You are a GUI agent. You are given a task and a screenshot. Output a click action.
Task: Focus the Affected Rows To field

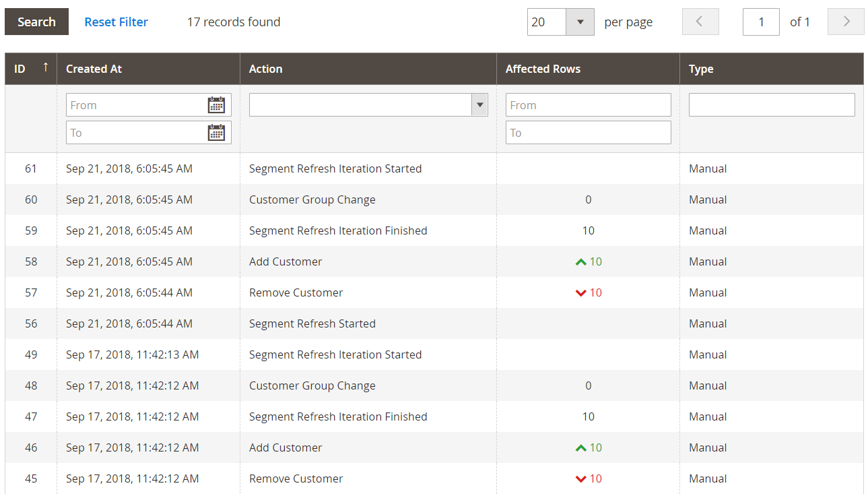click(x=589, y=133)
